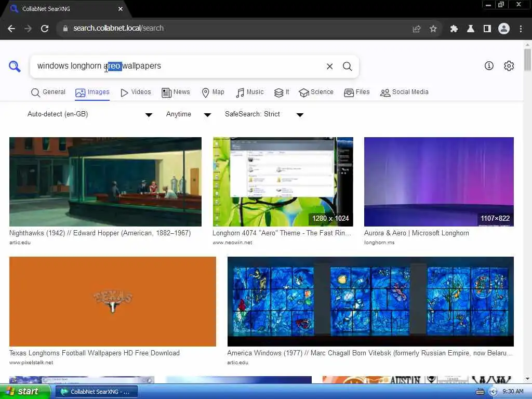Switch to the Videos category
Image resolution: width=532 pixels, height=399 pixels.
tap(136, 92)
